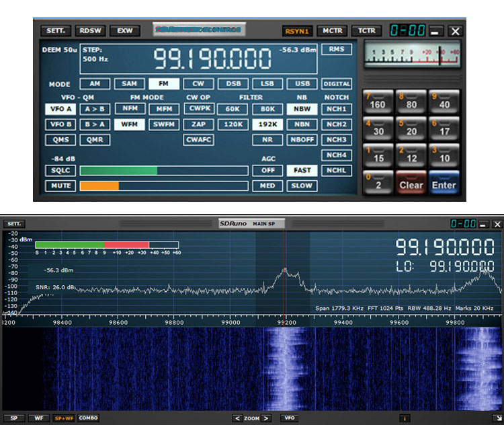Toggle NR noise reduction
Viewport: 504px width, 425px height.
(267, 140)
